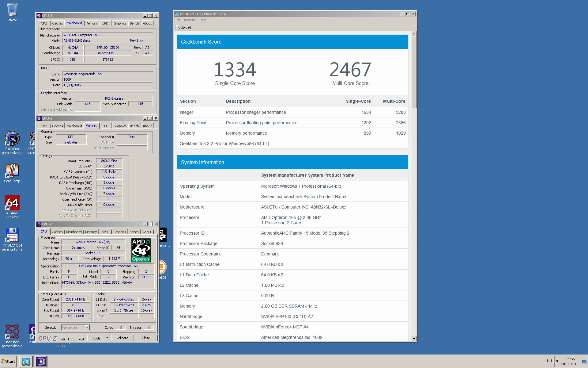Launch Core Temp desktop icon
This screenshot has height=368, width=588.
pyautogui.click(x=12, y=171)
